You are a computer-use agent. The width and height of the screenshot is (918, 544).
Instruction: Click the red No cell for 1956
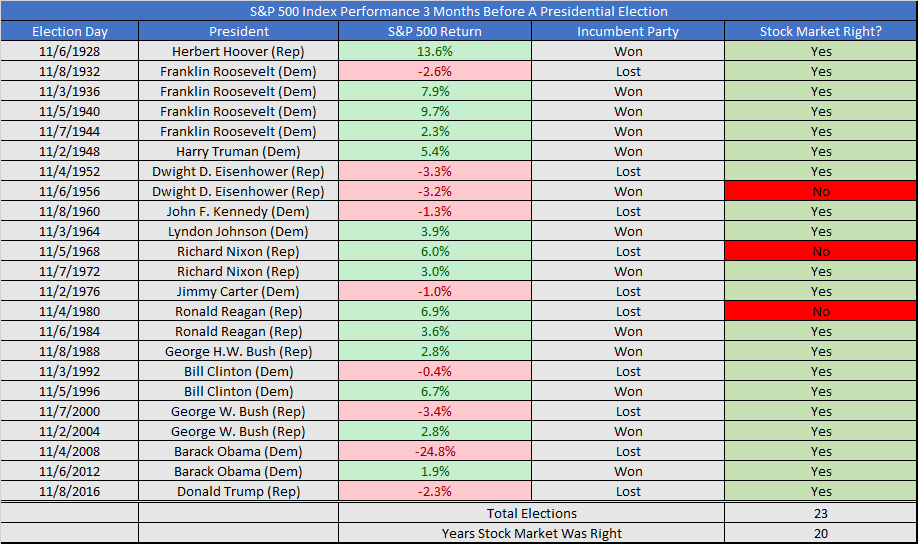821,191
